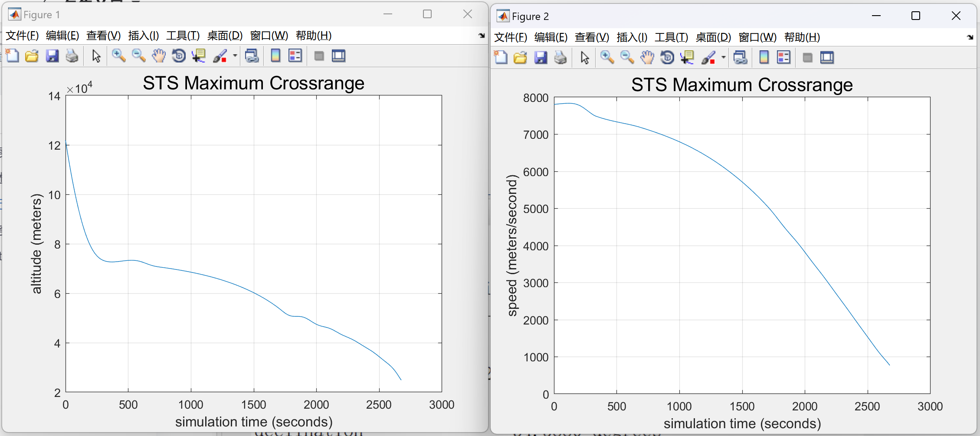Activate Zoom Out tool in Figure 2

[627, 58]
